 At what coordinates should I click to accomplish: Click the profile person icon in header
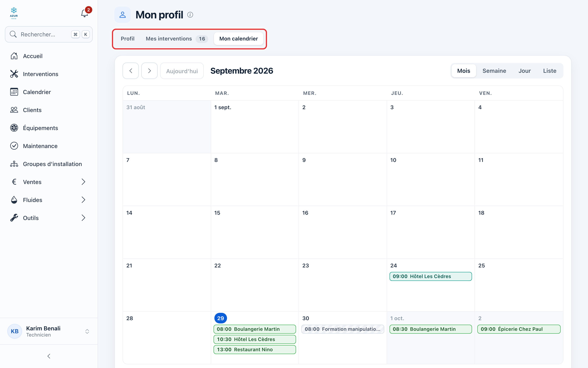click(x=122, y=15)
